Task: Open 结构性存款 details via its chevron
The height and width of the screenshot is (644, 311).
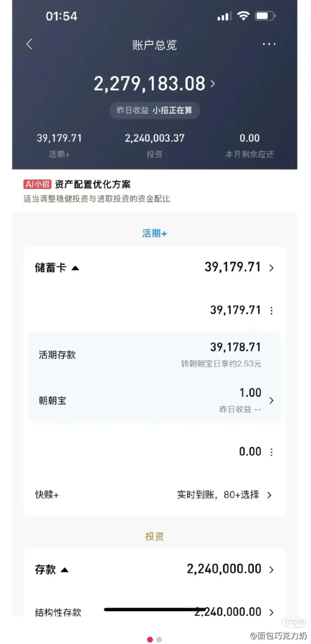Action: pos(271,612)
